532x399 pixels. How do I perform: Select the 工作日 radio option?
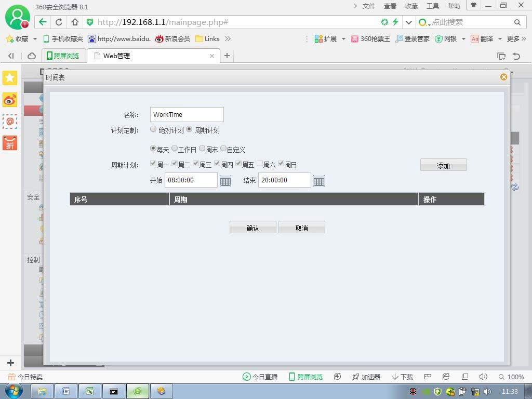175,148
